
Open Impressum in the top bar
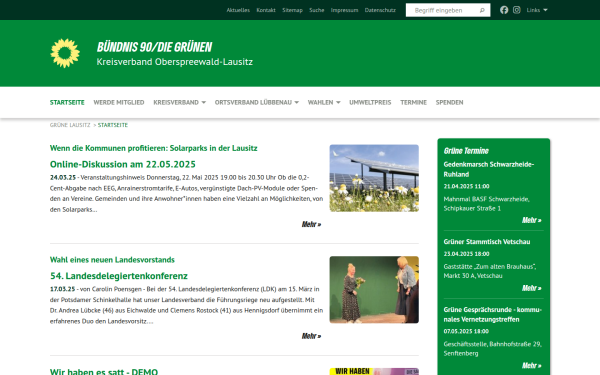tap(344, 10)
